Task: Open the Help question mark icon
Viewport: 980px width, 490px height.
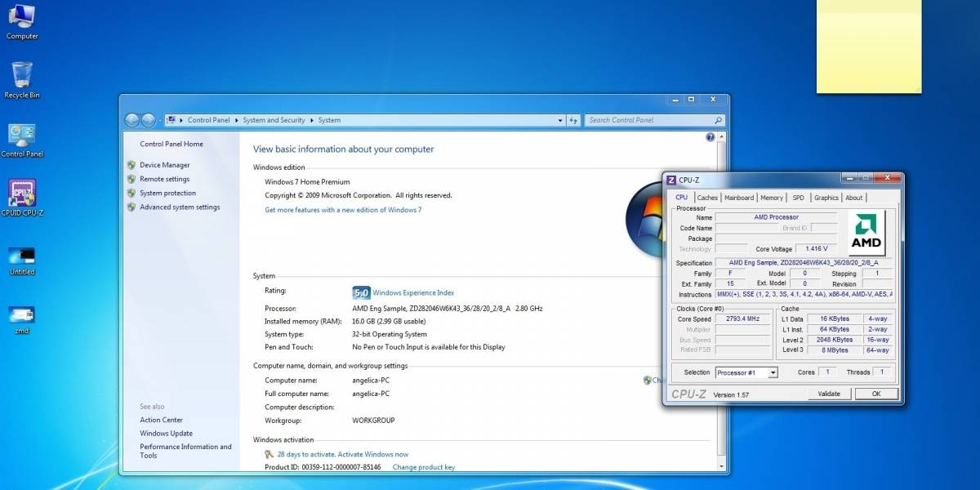Action: pyautogui.click(x=710, y=137)
